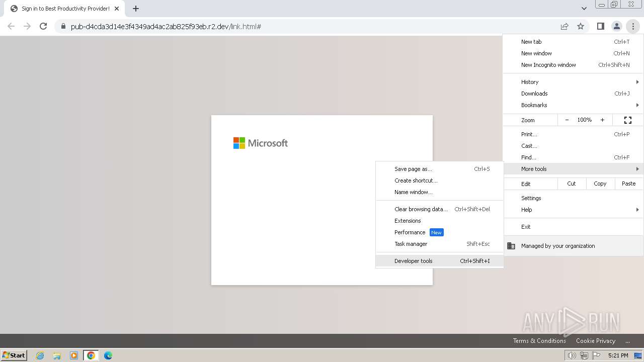The image size is (644, 362).
Task: Toggle fullscreen mode icon in Zoom row
Action: (628, 120)
